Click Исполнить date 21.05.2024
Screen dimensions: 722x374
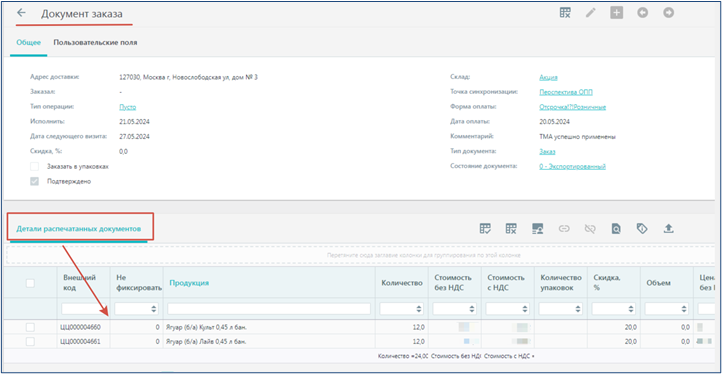coord(134,122)
